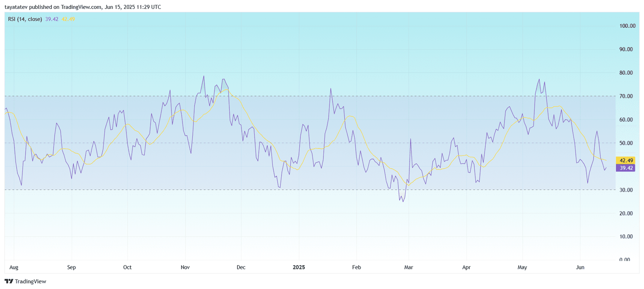644x289 pixels.
Task: Click the 30.00 oversold level label
Action: [x=626, y=190]
